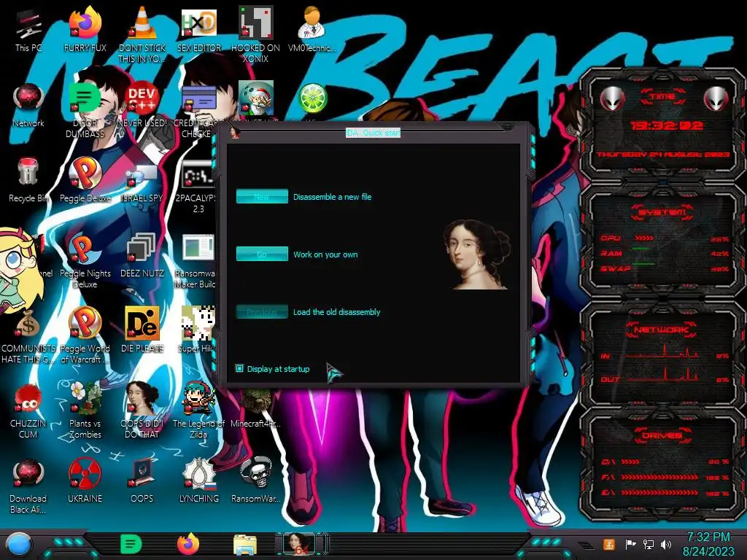Viewport: 747px width, 560px height.
Task: Click Previous to load old disassembly
Action: [262, 311]
